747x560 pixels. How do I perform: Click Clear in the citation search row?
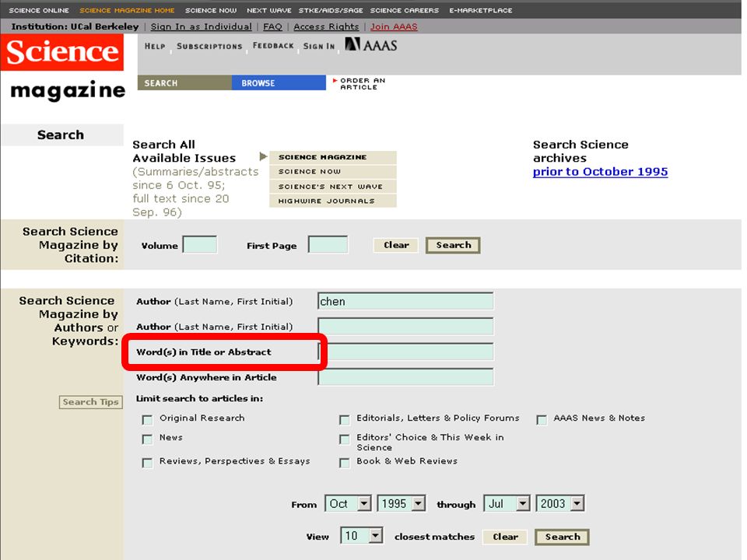(396, 245)
